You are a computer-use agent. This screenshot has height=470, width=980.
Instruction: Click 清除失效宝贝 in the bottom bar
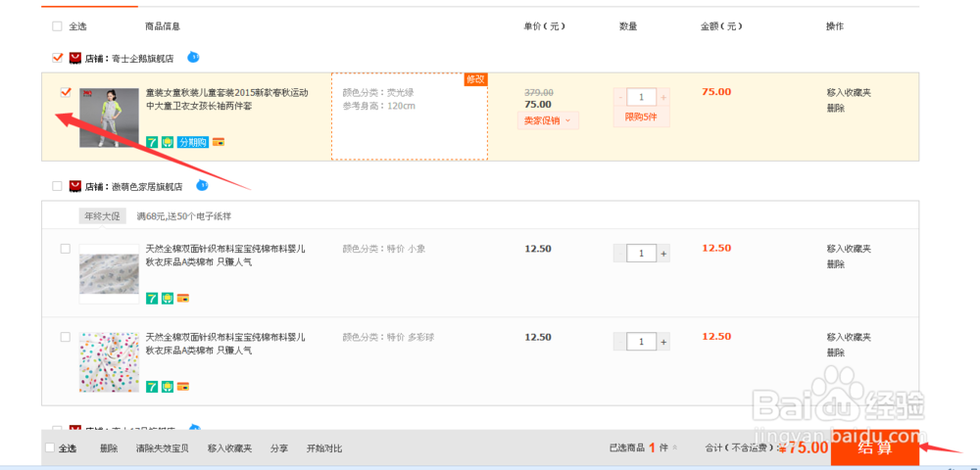pyautogui.click(x=163, y=448)
